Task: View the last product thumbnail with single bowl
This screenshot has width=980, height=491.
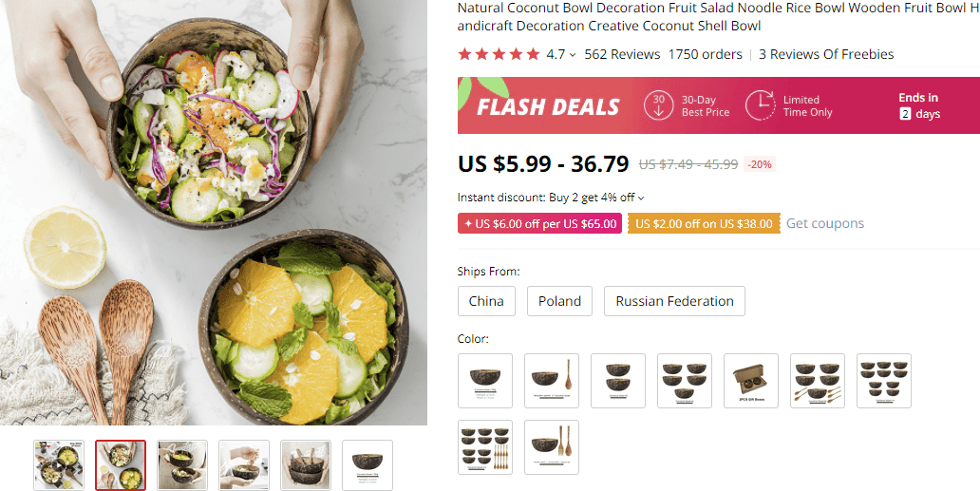Action: coord(367,465)
